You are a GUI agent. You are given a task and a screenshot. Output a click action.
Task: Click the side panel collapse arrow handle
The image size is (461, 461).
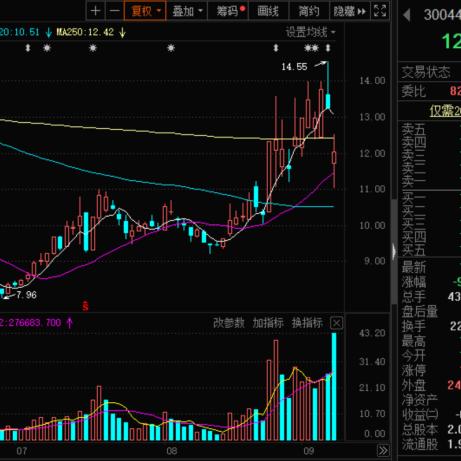coord(394,252)
